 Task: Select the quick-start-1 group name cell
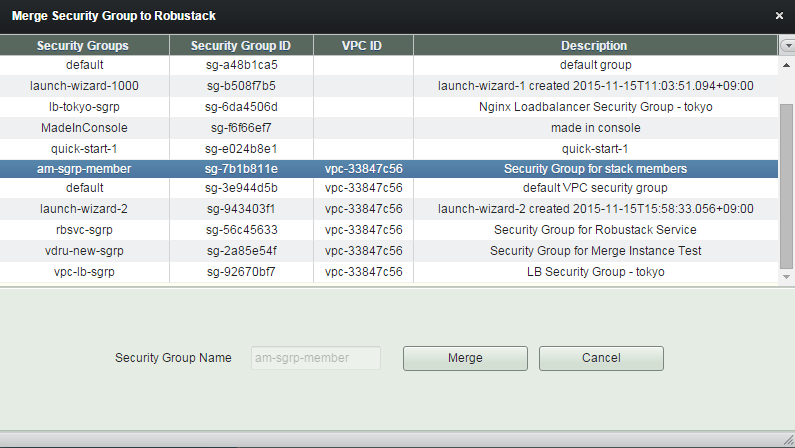click(x=84, y=149)
